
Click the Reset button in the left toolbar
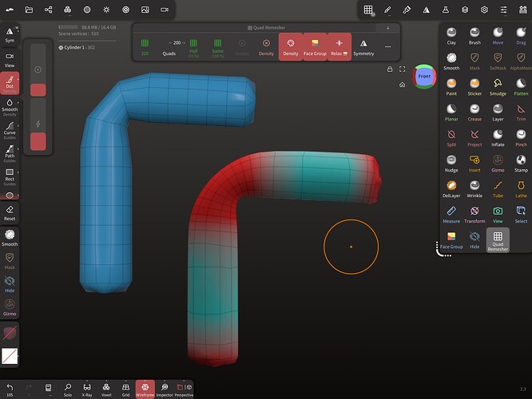[10, 213]
